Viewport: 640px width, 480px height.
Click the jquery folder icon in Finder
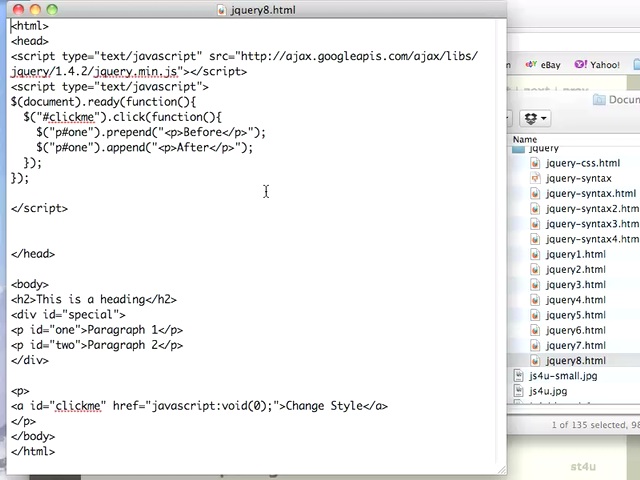(x=518, y=149)
